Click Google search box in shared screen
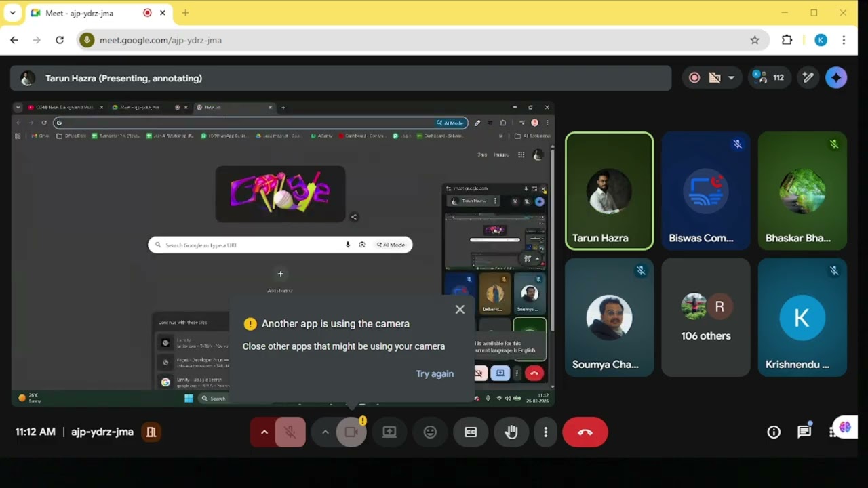Image resolution: width=868 pixels, height=488 pixels. (x=280, y=245)
